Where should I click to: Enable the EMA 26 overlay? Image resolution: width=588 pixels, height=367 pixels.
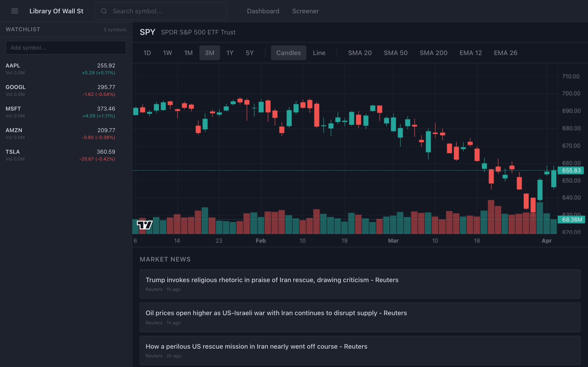pos(505,53)
